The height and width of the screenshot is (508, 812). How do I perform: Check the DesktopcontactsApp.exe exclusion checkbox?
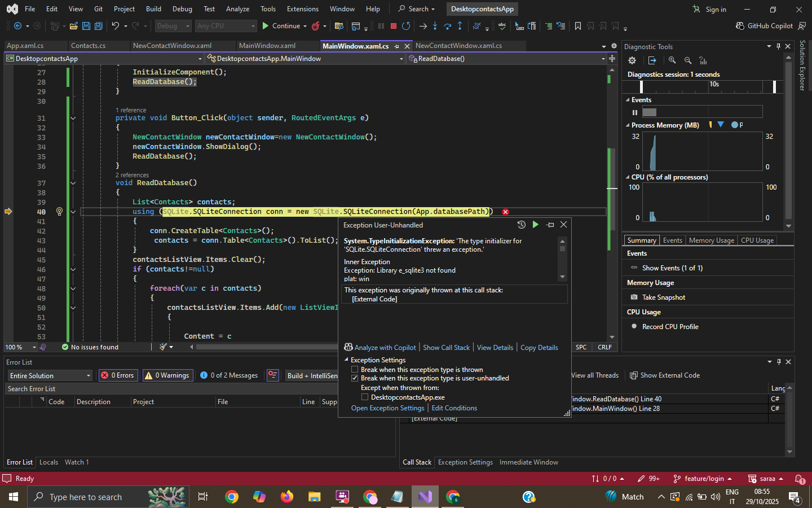[365, 397]
